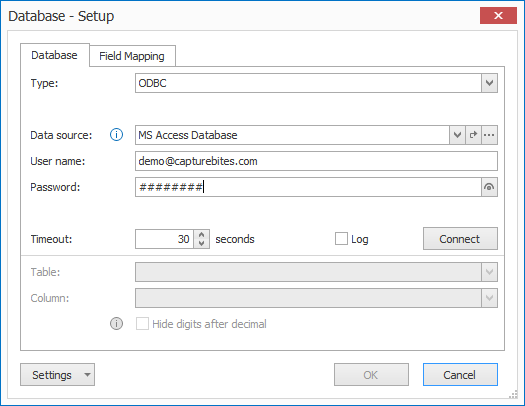
Task: Expand the Table dropdown
Action: pyautogui.click(x=489, y=272)
